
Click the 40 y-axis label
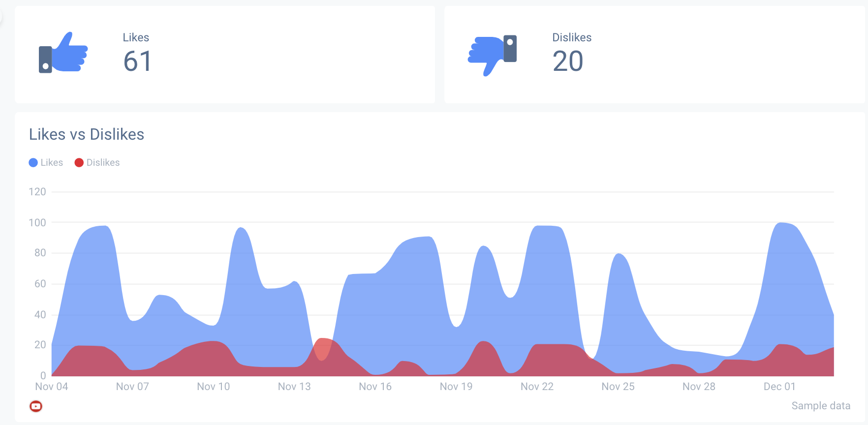click(x=40, y=315)
